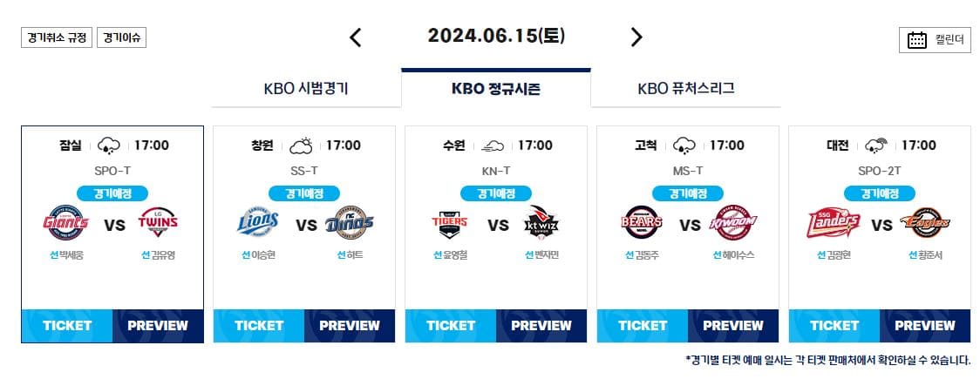980x386 pixels.
Task: Click the Lotte Giants team logo
Action: pos(66,223)
